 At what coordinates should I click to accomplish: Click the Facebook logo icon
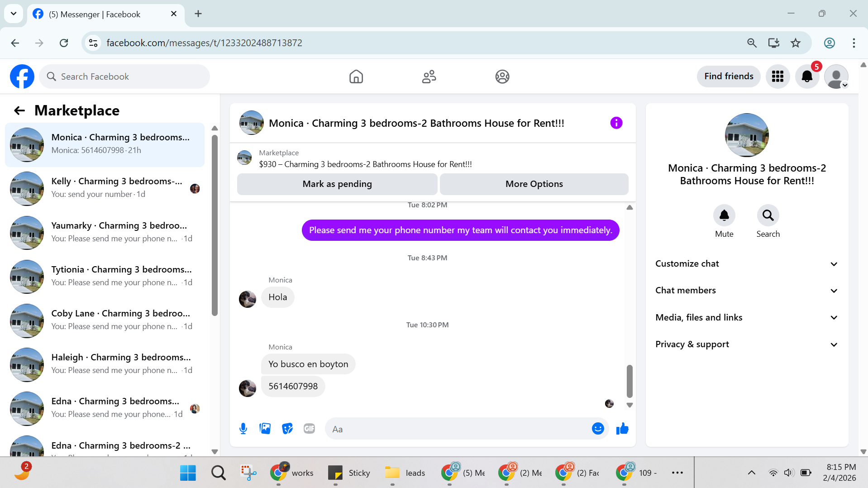22,77
